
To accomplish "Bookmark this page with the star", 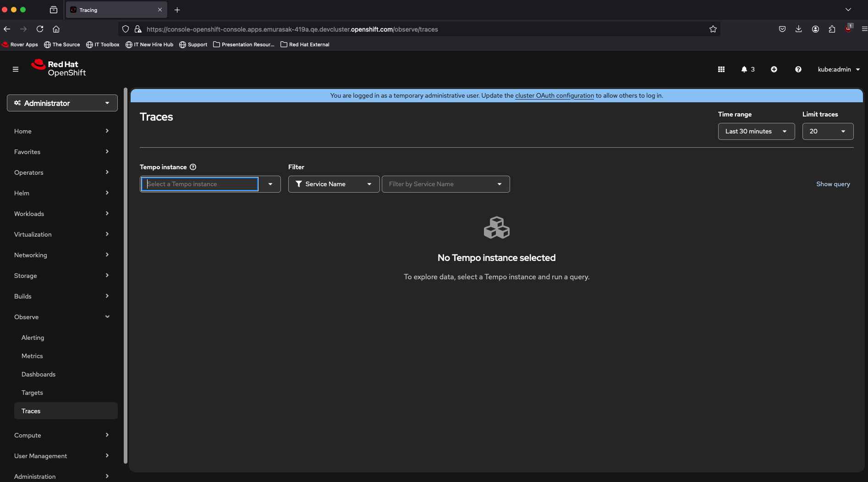I will tap(713, 29).
